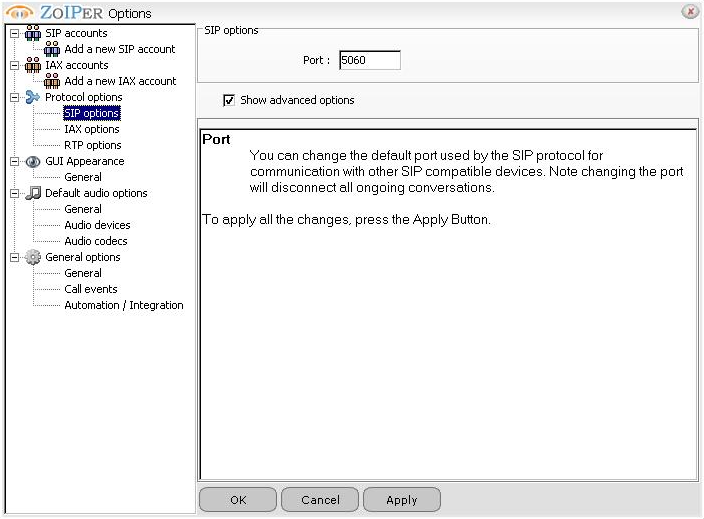Select Audio codecs settings
704x519 pixels.
(x=95, y=241)
